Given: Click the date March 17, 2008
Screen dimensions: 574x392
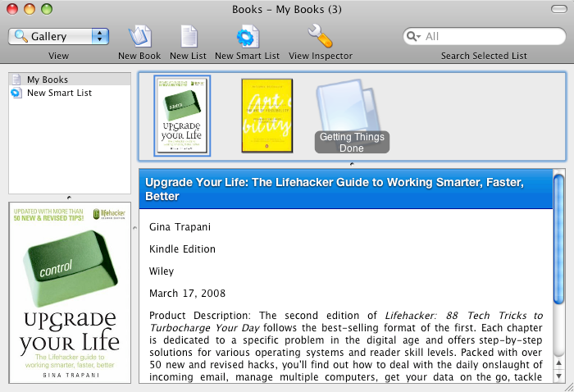Looking at the screenshot, I should click(x=188, y=293).
